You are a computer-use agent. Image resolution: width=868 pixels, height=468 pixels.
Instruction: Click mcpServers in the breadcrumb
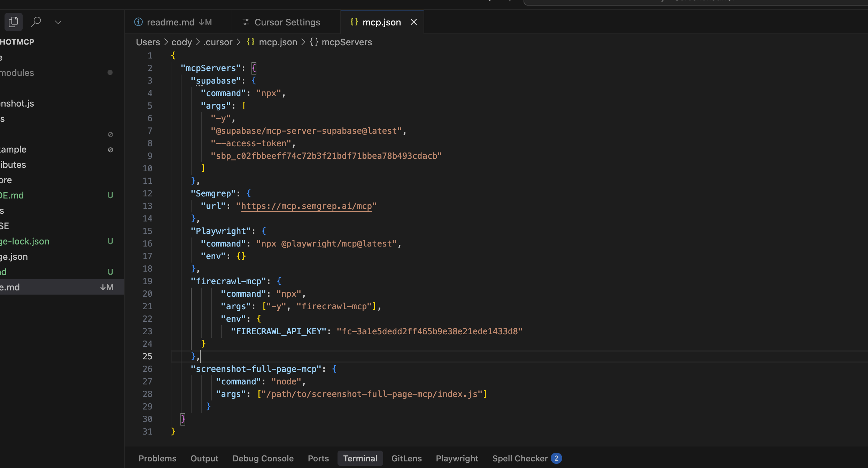coord(347,42)
